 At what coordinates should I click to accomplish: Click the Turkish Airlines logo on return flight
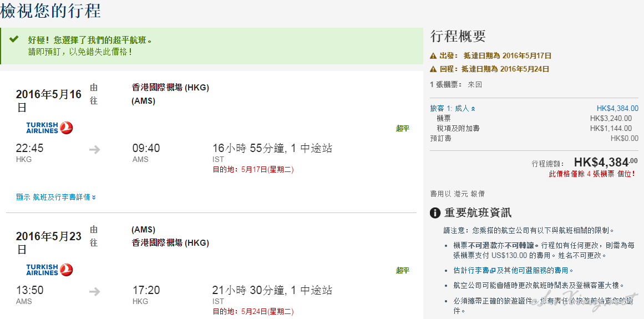[x=49, y=270]
